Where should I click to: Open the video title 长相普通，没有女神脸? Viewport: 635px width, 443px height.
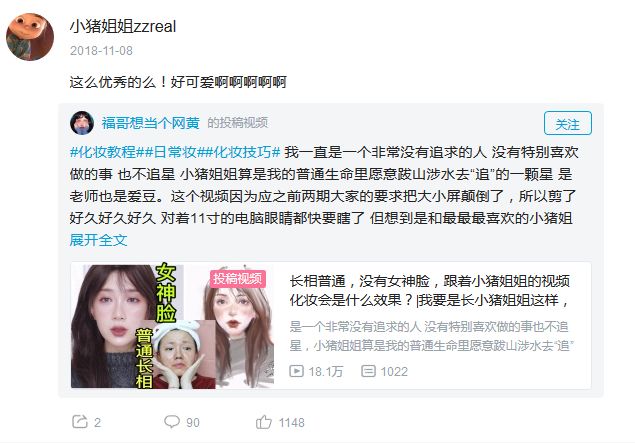click(430, 290)
